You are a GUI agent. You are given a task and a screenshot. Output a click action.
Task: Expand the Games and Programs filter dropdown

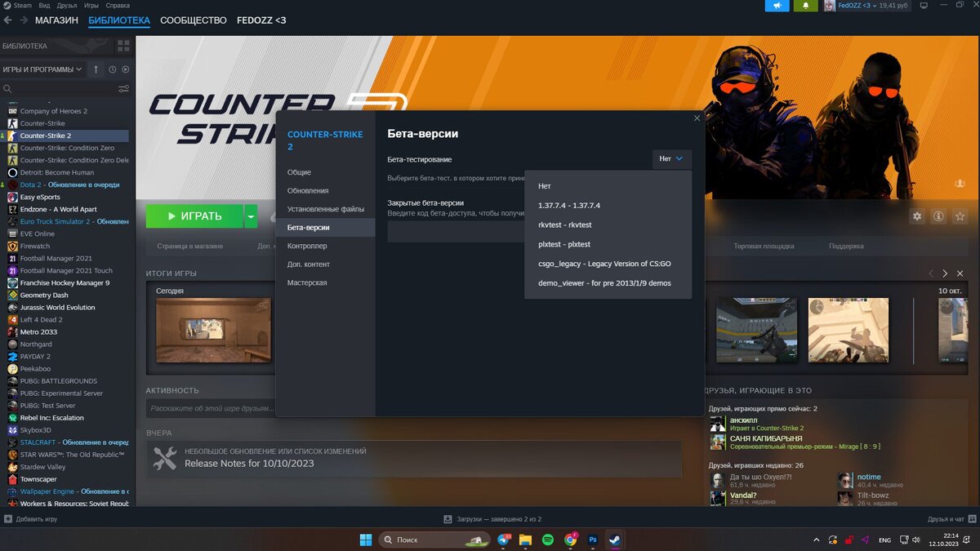point(42,69)
